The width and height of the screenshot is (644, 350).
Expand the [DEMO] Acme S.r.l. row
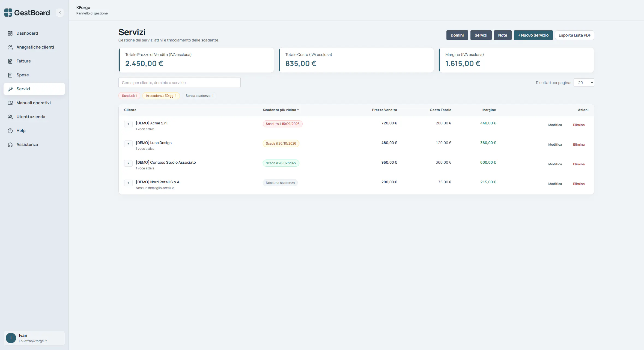[128, 124]
